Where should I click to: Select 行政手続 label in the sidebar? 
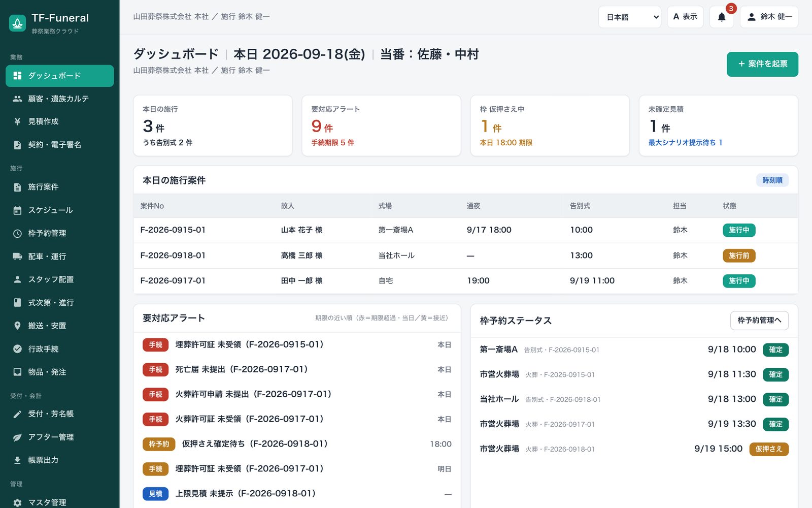tap(43, 349)
